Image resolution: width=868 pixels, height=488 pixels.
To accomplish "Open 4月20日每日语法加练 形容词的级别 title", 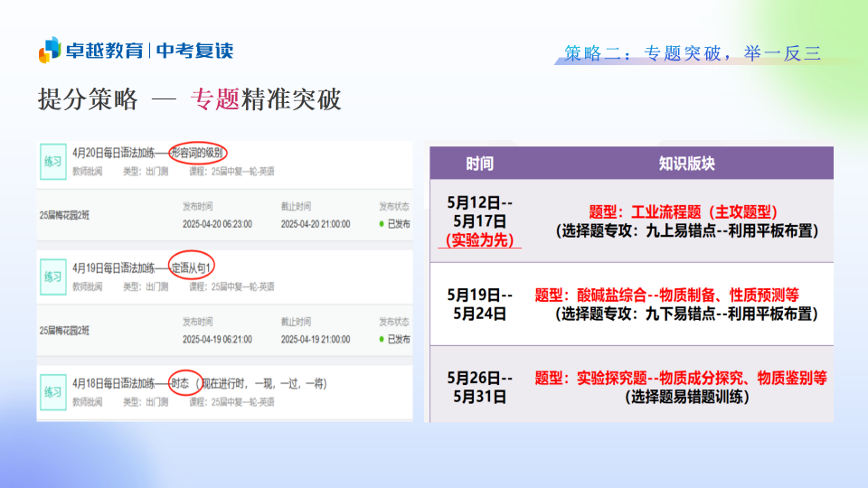I will coord(147,153).
